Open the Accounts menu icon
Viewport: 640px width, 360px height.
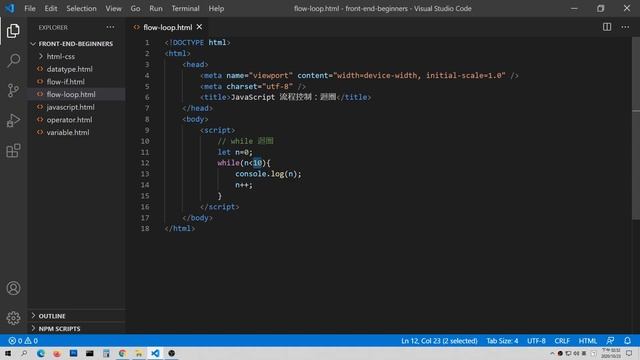(13, 288)
